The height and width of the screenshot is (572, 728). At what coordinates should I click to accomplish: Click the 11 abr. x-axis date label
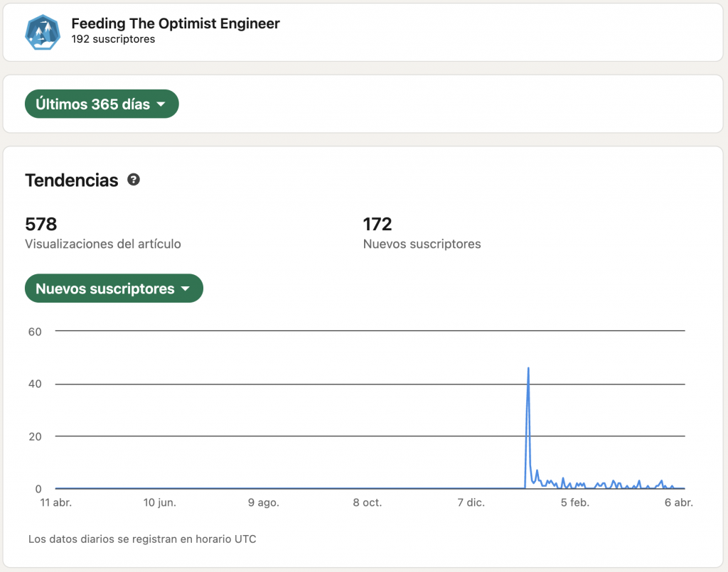(x=56, y=502)
